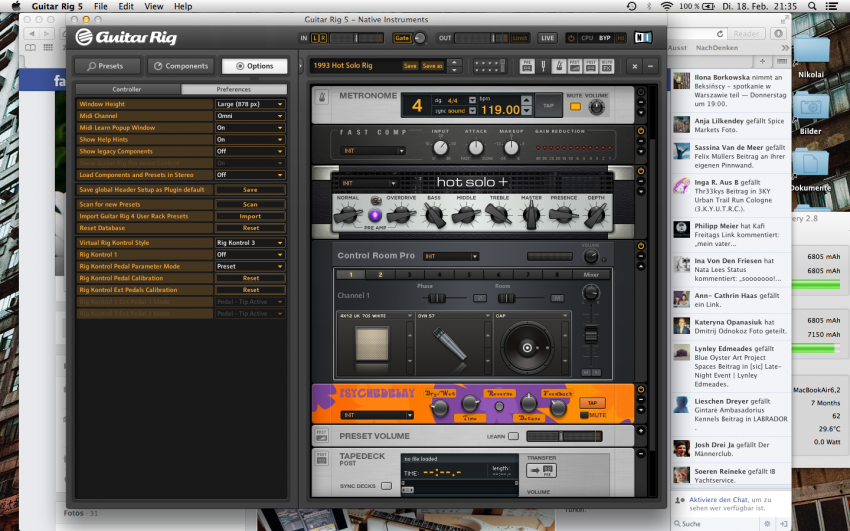Toggle Master FX header icon
Image resolution: width=850 pixels, height=531 pixels.
coord(607,66)
